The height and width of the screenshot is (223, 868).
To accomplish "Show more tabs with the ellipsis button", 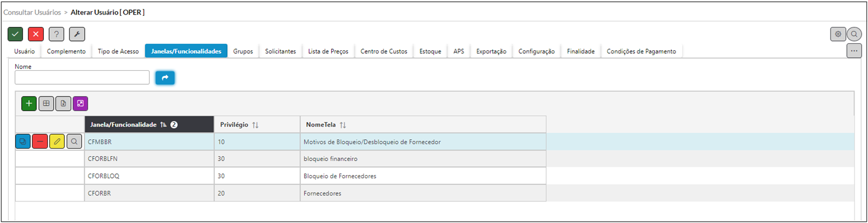I will (x=854, y=51).
